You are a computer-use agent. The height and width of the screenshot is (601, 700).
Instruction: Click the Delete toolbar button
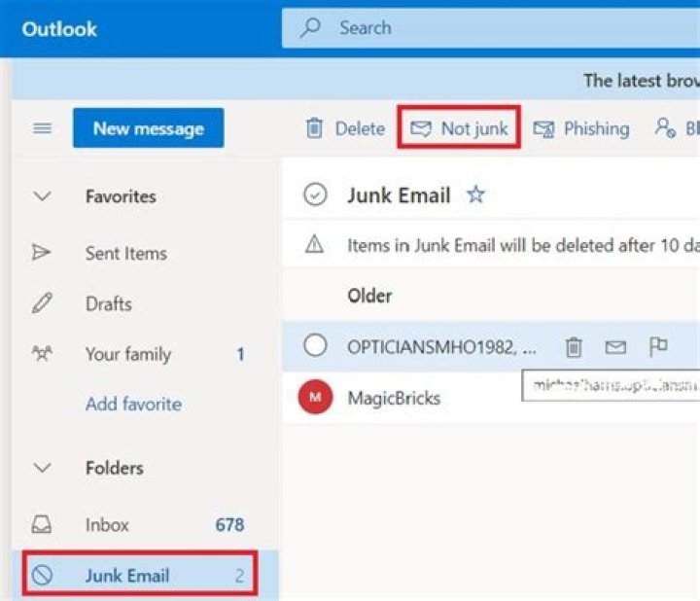344,128
